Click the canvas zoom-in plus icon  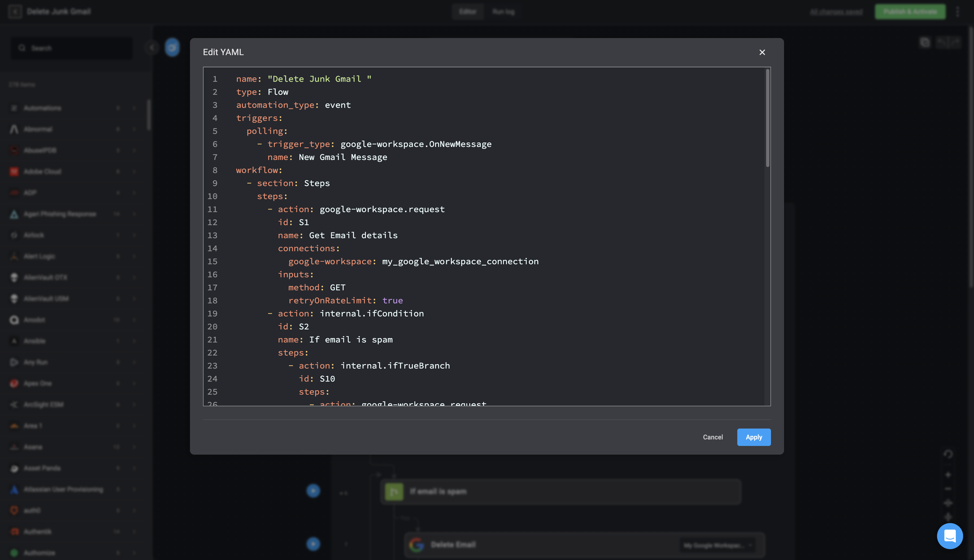[x=948, y=475]
